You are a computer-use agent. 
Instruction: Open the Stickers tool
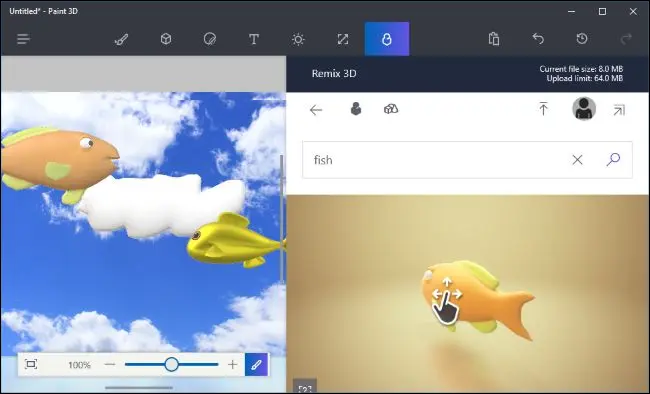coord(210,39)
